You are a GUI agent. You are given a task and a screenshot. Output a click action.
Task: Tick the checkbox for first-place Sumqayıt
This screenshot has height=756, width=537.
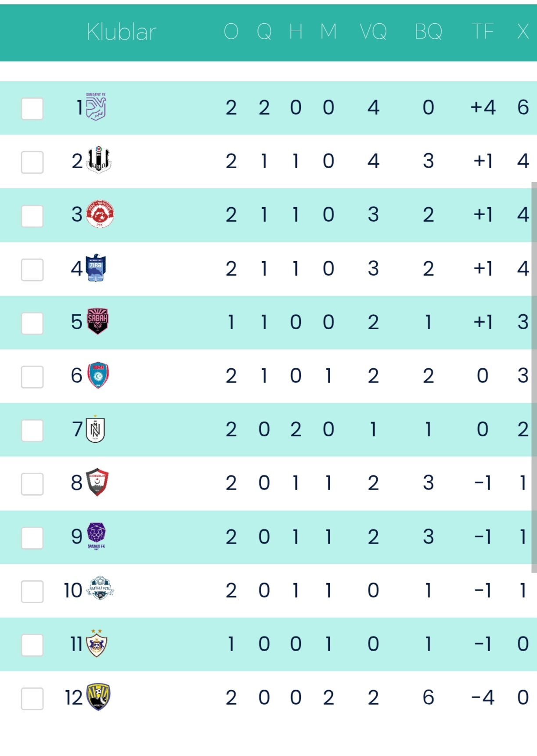coord(32,108)
